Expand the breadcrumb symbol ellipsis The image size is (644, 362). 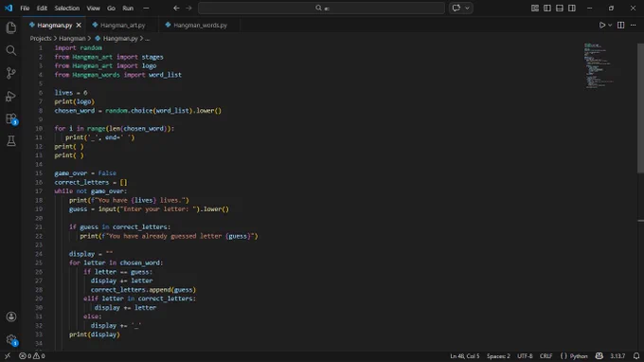click(x=147, y=38)
